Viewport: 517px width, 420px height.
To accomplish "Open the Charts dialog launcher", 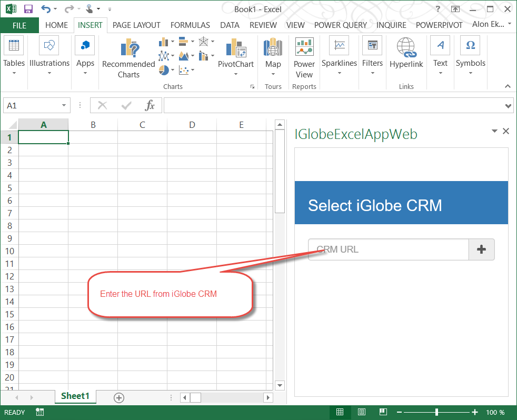I will (x=252, y=87).
